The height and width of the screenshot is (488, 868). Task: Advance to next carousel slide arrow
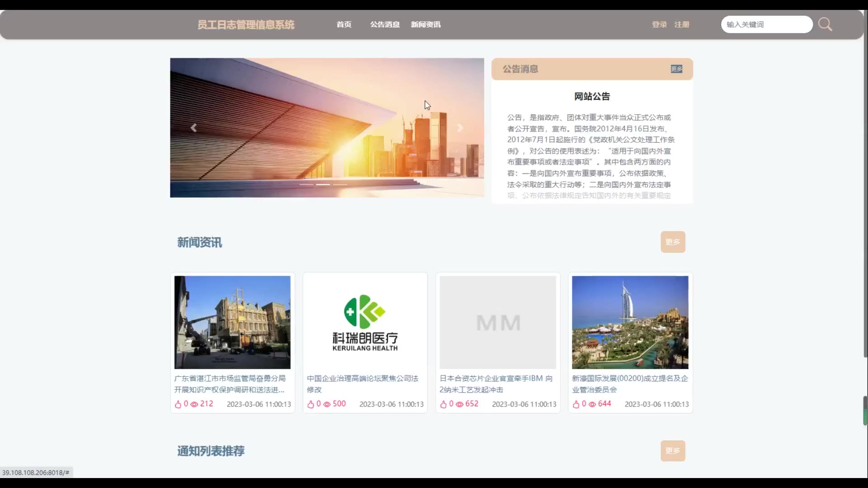click(460, 128)
